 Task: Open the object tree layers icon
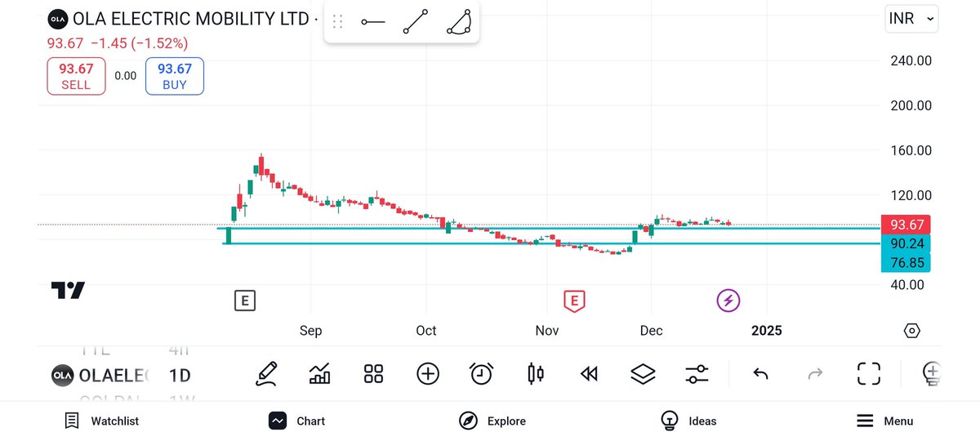click(x=644, y=374)
